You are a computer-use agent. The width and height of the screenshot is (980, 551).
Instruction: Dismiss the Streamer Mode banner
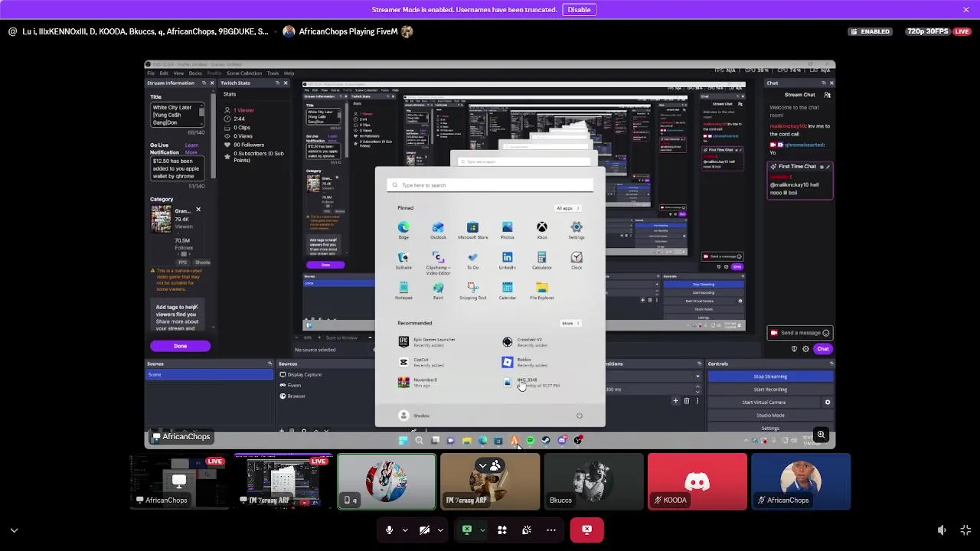[x=966, y=10]
